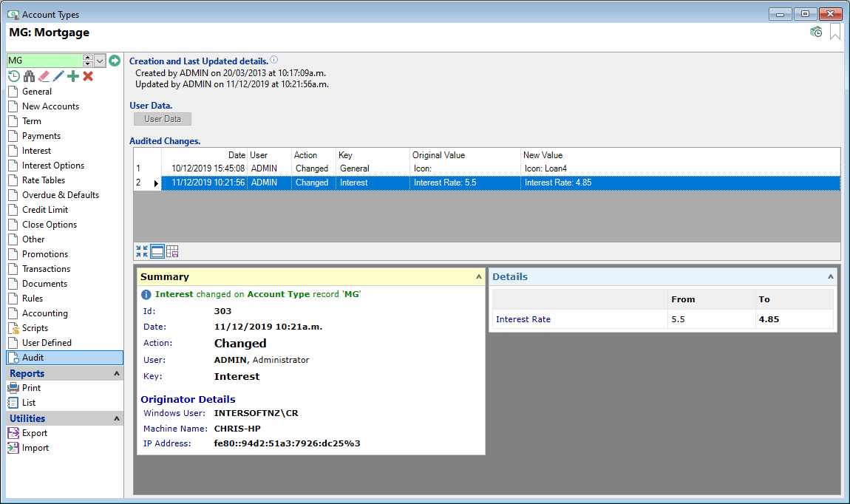Open the User Defined page

[x=47, y=342]
